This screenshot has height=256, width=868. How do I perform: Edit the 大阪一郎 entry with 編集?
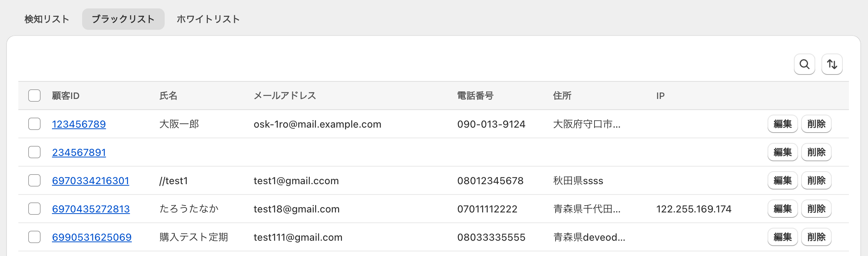click(x=782, y=124)
